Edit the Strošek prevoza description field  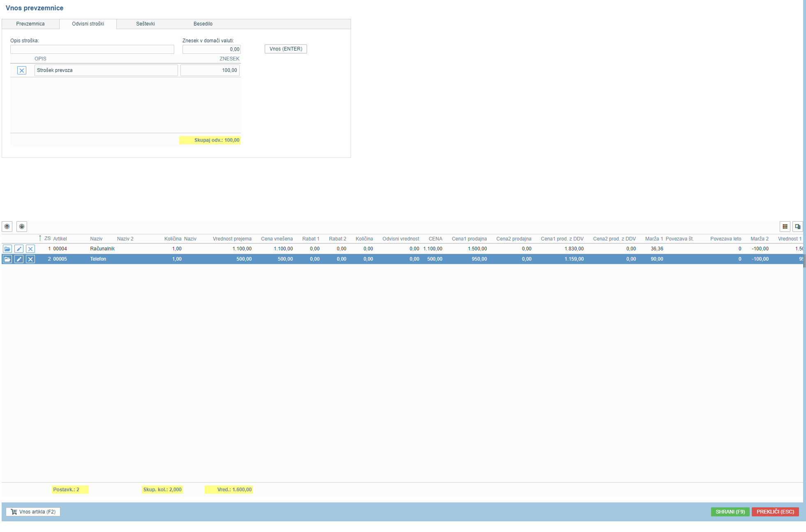pyautogui.click(x=106, y=70)
